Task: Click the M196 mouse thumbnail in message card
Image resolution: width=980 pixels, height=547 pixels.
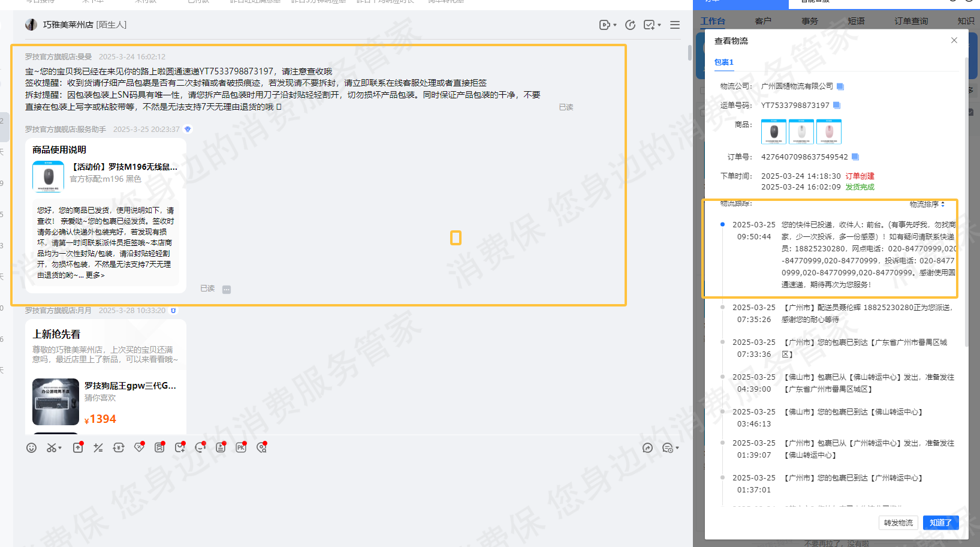Action: point(49,176)
